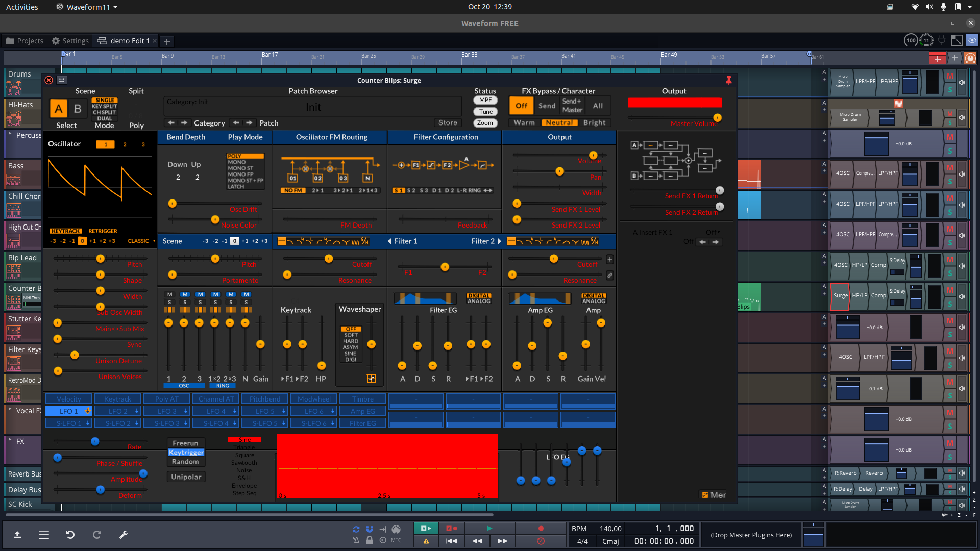This screenshot has height=551, width=980.
Task: Click the grey plus add-track button
Action: [955, 58]
